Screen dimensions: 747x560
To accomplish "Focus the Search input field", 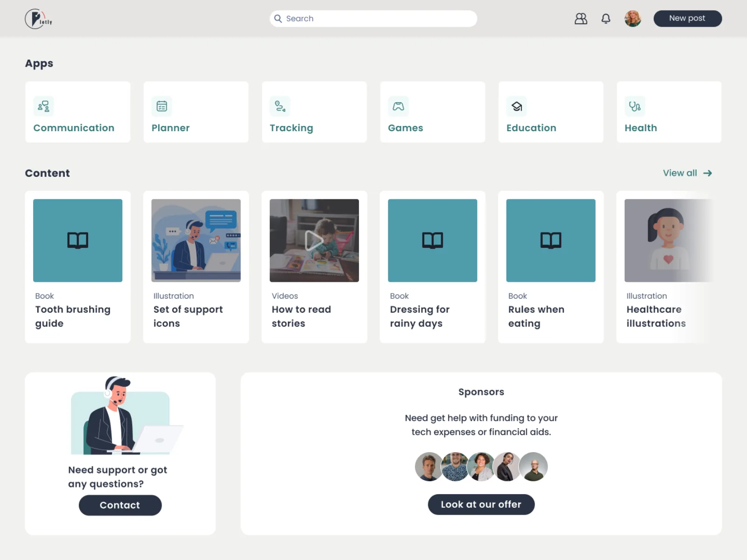I will pyautogui.click(x=373, y=19).
